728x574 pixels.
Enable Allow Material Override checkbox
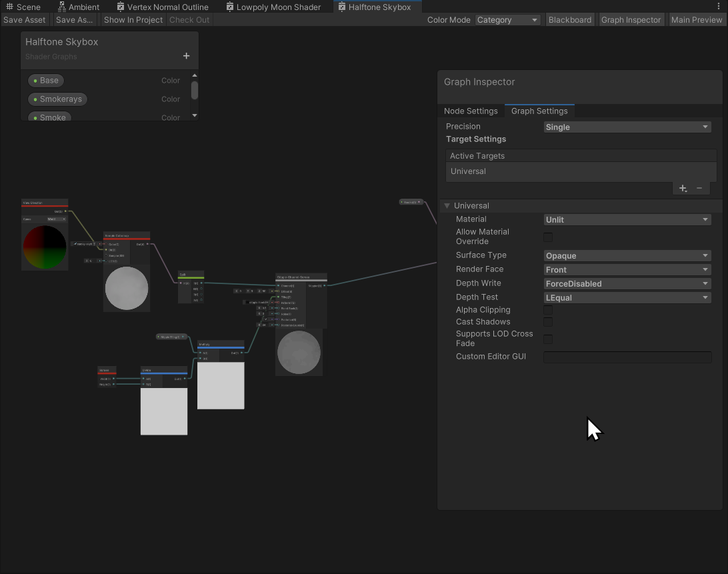(548, 237)
